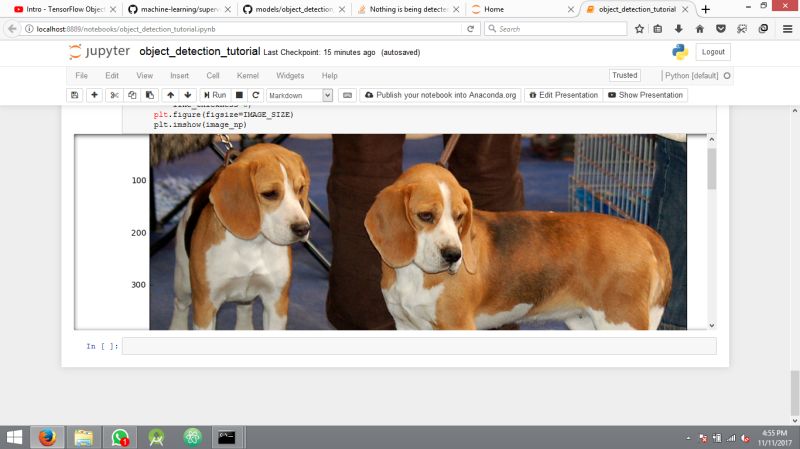
Task: Insert cell below with plus icon
Action: tap(94, 95)
